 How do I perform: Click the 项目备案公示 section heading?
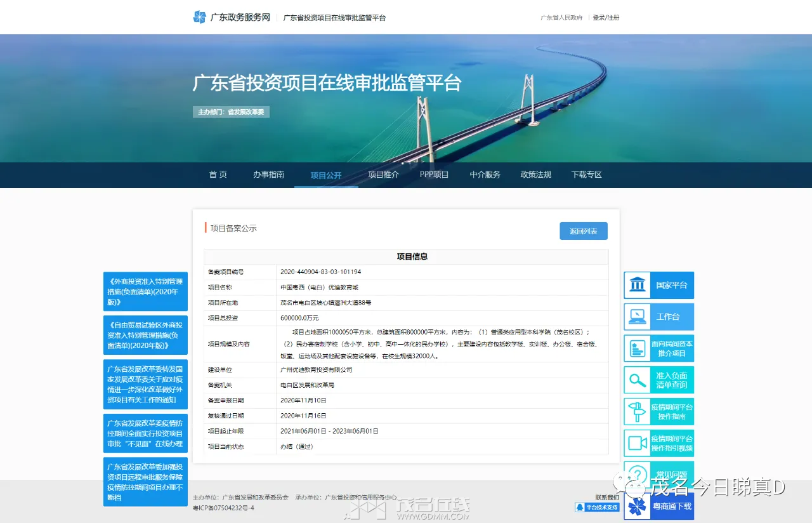click(233, 228)
